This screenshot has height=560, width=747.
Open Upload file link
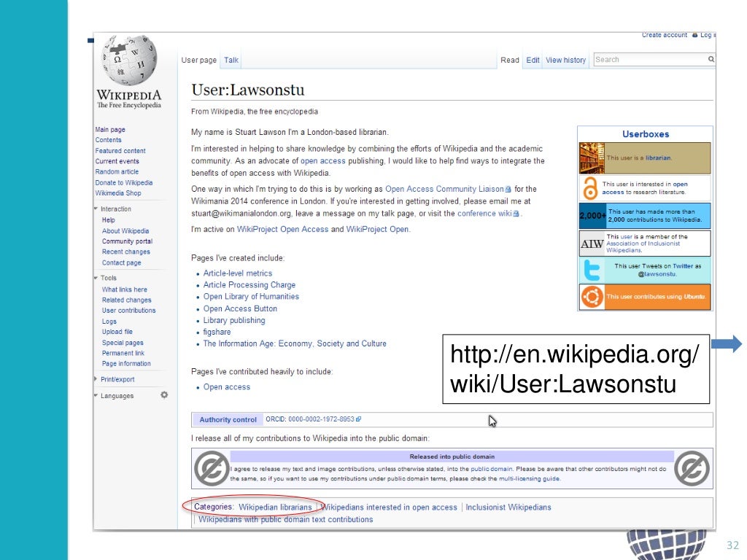click(x=117, y=332)
